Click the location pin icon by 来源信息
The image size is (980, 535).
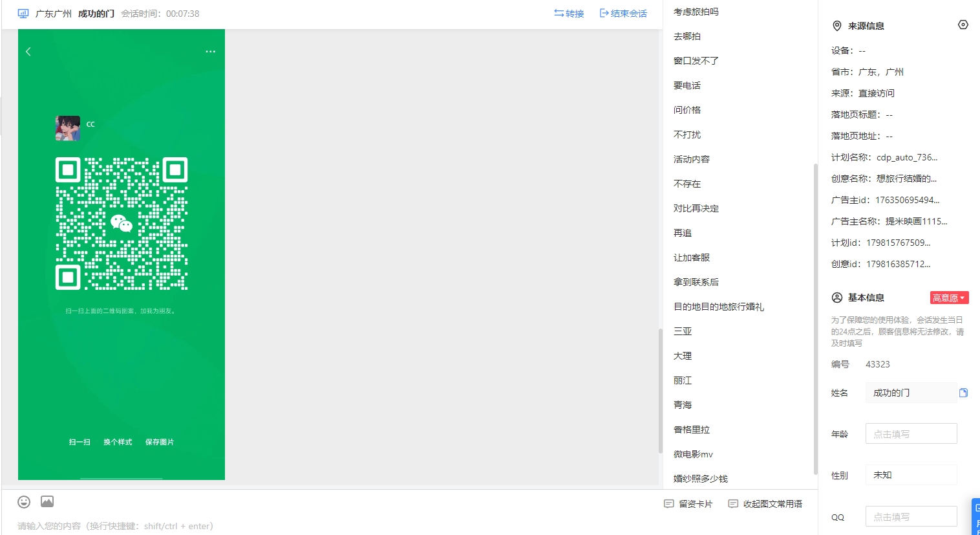tap(836, 26)
